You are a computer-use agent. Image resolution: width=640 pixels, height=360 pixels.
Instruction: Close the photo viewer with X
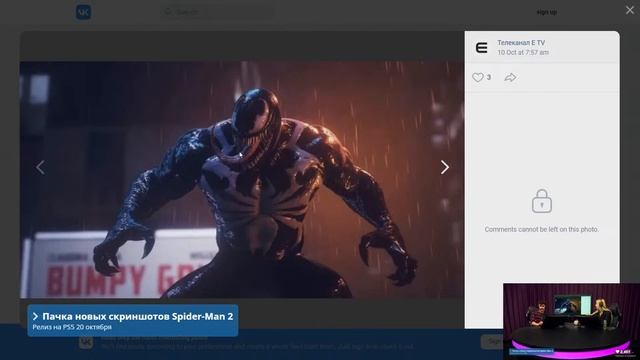(630, 10)
